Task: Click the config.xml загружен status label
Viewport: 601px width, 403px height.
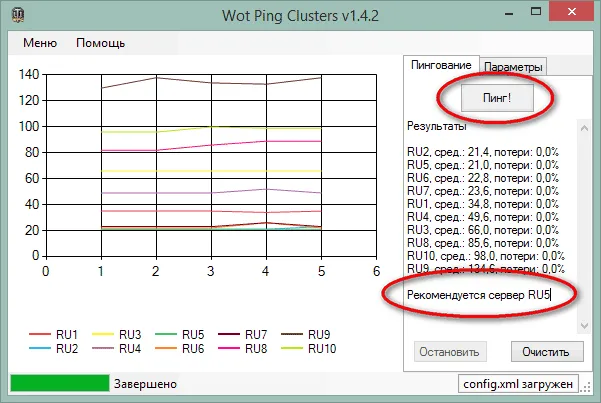Action: 516,384
